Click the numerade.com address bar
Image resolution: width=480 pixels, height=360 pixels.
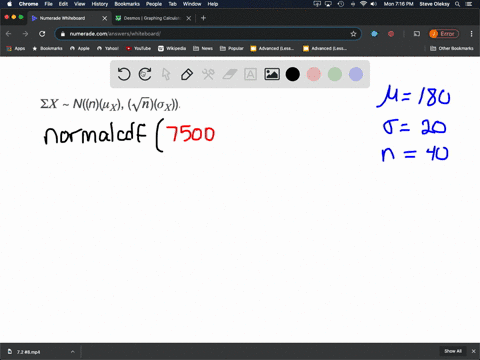click(x=208, y=34)
